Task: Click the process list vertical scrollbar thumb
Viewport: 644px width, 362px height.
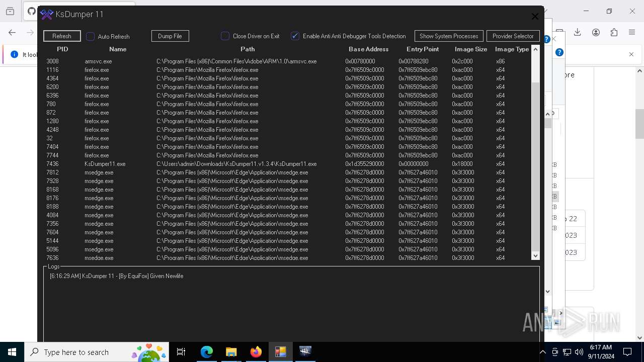Action: pyautogui.click(x=535, y=166)
